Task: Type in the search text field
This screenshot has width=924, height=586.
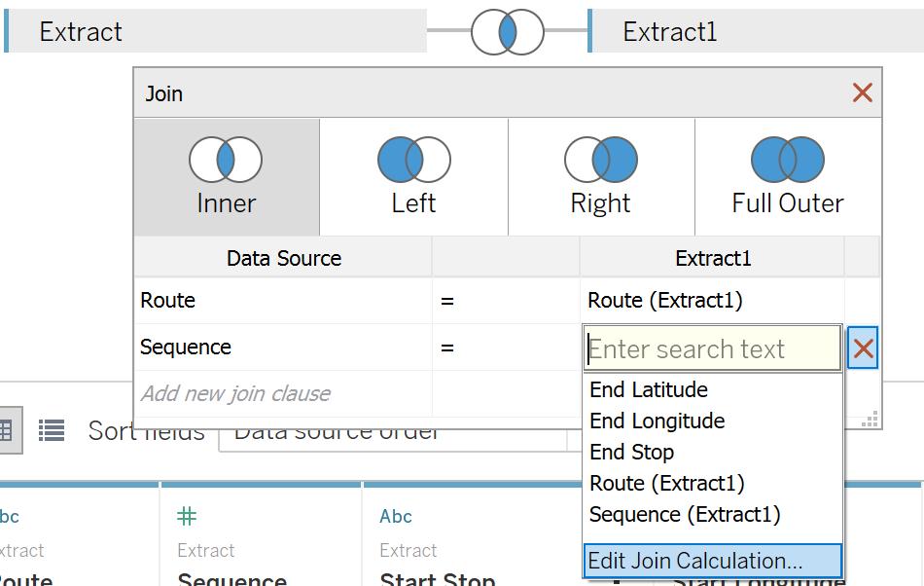Action: (712, 348)
